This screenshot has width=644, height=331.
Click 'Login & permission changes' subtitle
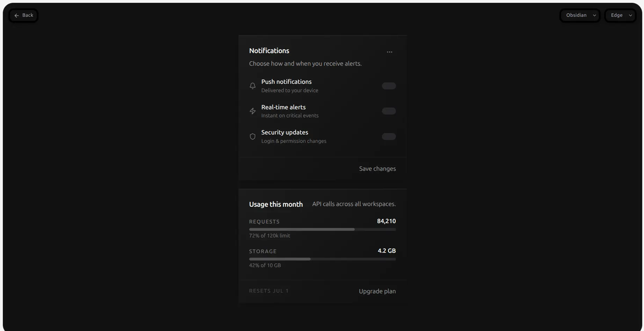[294, 141]
